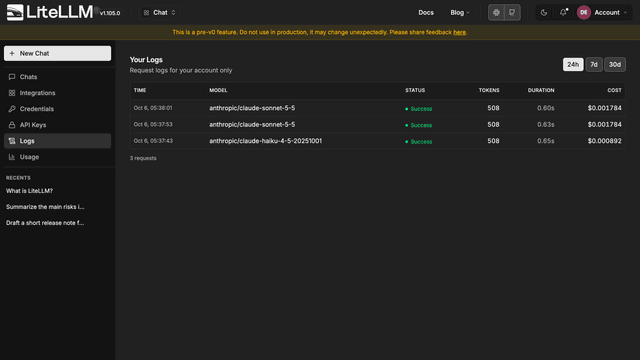Click the 0.63s duration value
Image resolution: width=640 pixels, height=360 pixels.
pyautogui.click(x=546, y=124)
